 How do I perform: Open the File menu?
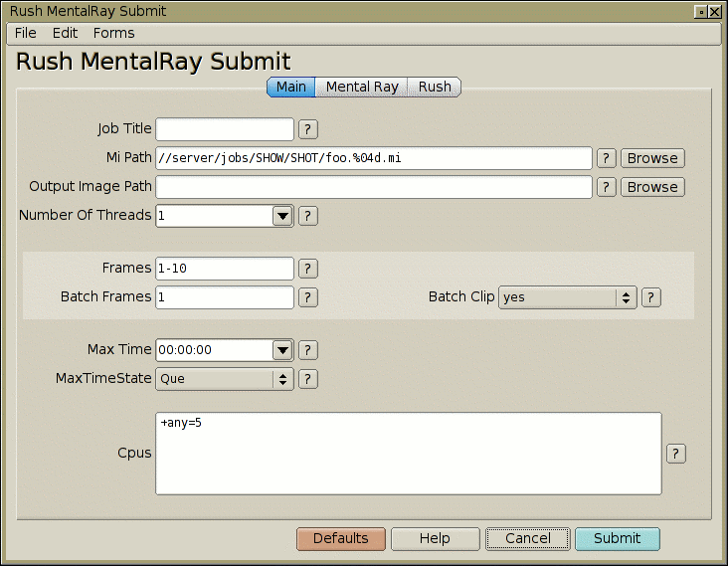tap(26, 33)
